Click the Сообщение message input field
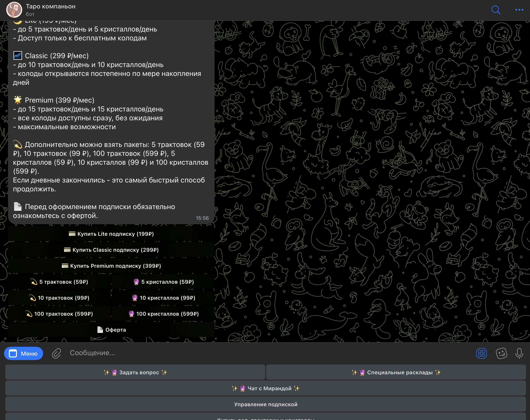Image resolution: width=530 pixels, height=420 pixels. (246, 353)
